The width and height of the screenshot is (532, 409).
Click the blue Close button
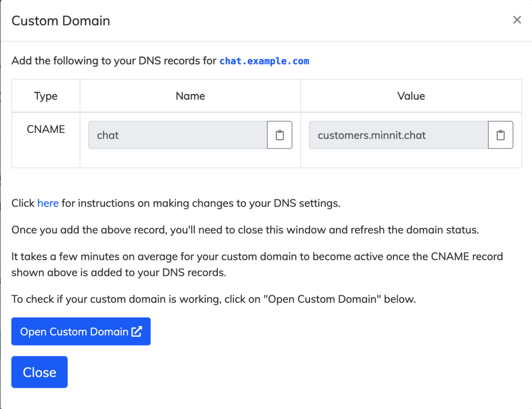tap(39, 372)
